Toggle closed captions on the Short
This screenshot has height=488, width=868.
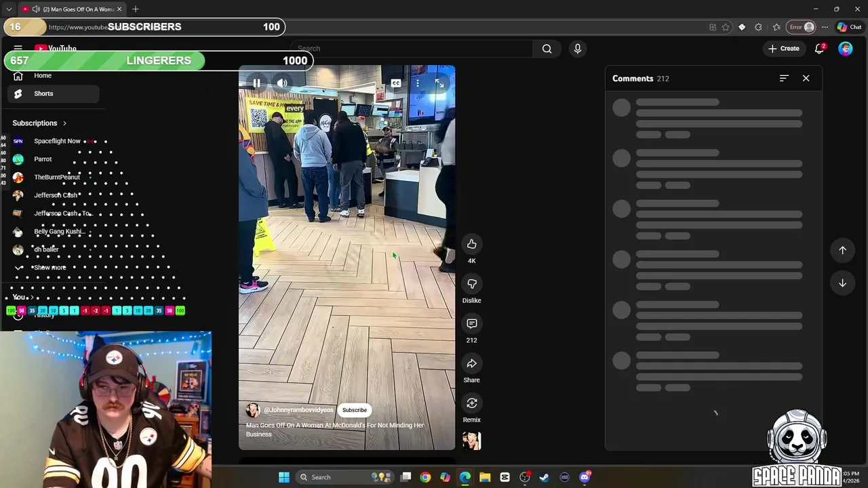point(396,83)
